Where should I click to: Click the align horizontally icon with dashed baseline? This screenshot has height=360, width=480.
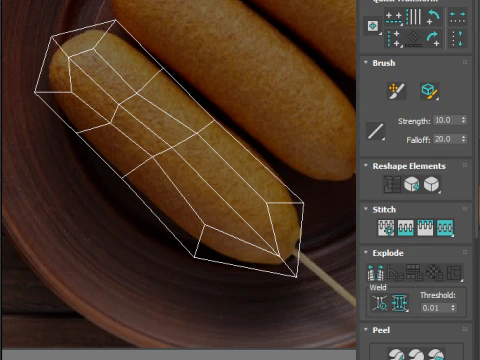click(x=394, y=17)
